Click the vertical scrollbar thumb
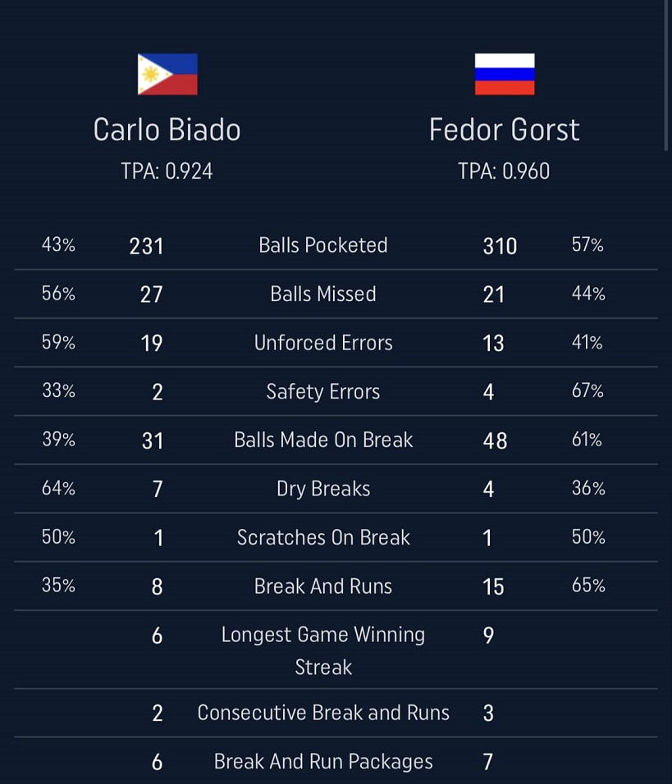Image resolution: width=672 pixels, height=784 pixels. click(665, 74)
